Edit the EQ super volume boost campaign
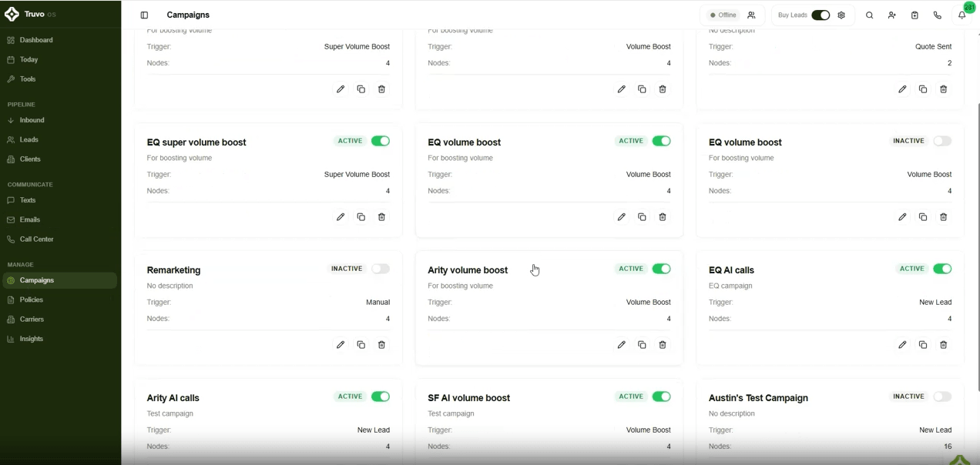Image resolution: width=980 pixels, height=465 pixels. coord(341,217)
